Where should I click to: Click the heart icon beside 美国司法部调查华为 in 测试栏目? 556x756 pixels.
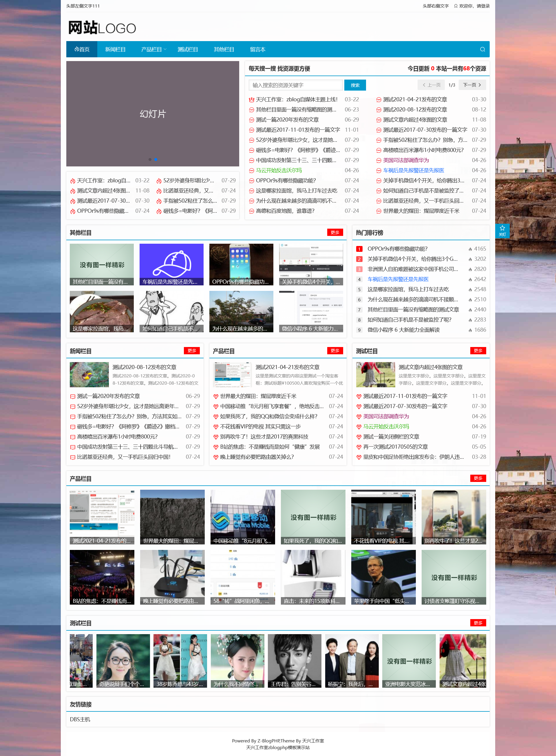[x=359, y=416]
